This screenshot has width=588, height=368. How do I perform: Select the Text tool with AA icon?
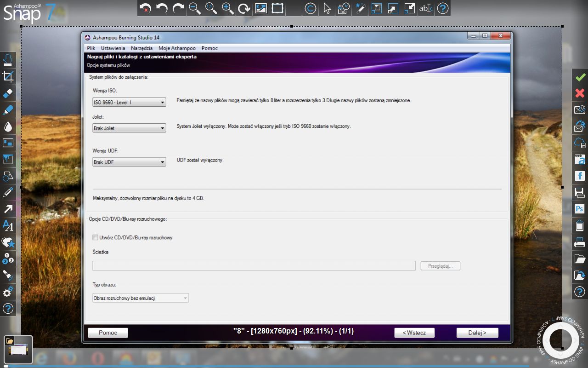8,225
